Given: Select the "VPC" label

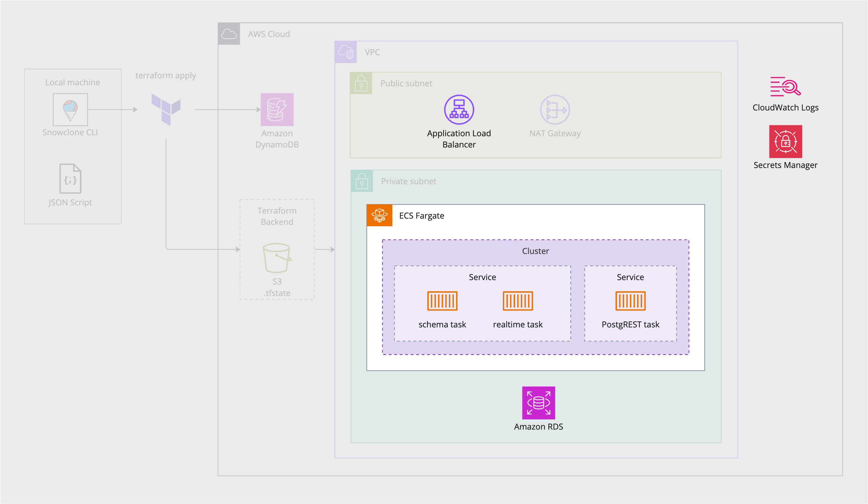Looking at the screenshot, I should 372,52.
